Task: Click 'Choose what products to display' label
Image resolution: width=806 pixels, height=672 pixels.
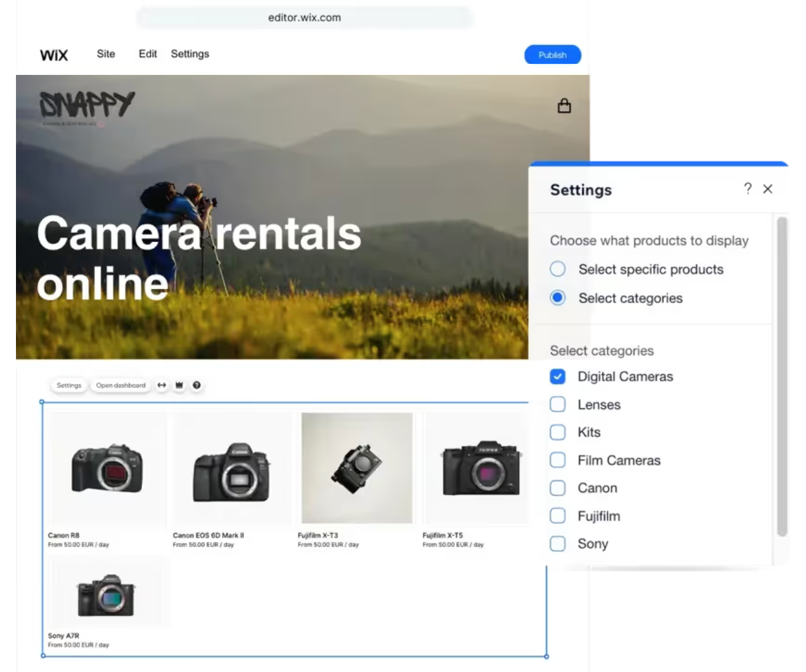Action: click(x=649, y=241)
